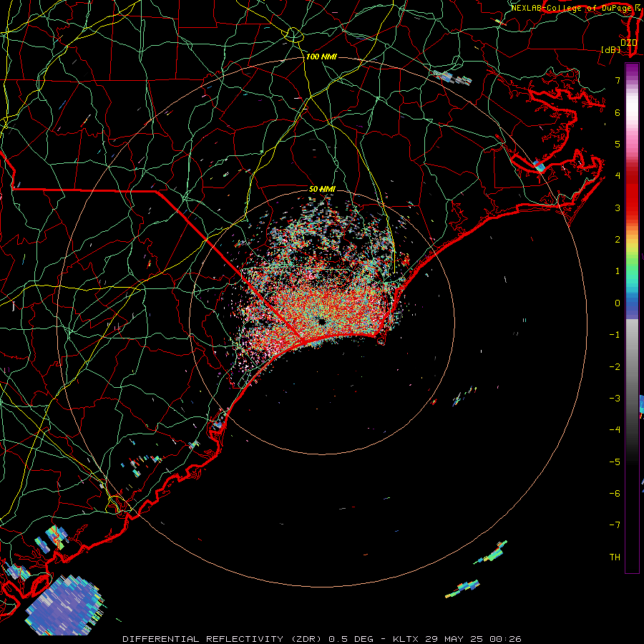Click the "-1" value on the dB scale

(x=615, y=335)
